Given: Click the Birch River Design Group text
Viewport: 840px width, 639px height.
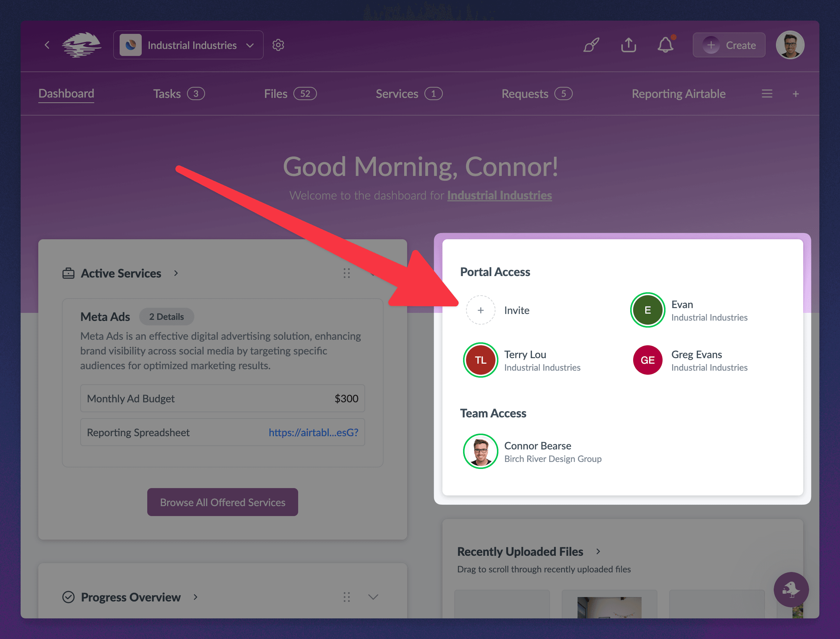Looking at the screenshot, I should click(x=553, y=459).
